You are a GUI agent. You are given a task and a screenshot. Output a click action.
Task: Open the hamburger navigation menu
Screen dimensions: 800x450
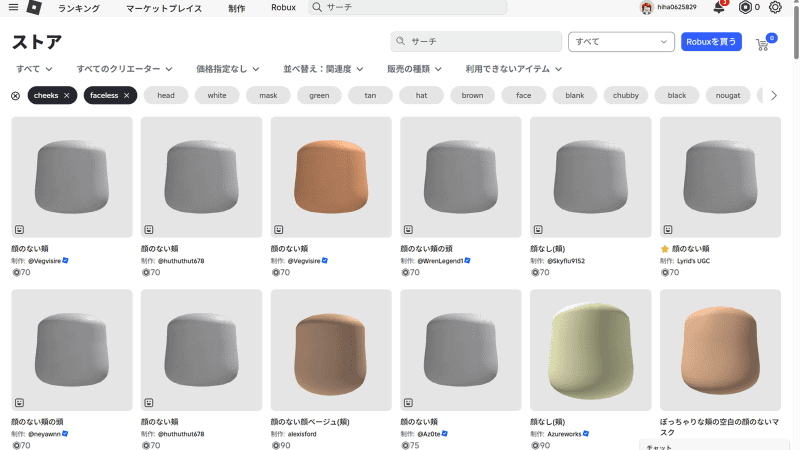(13, 7)
